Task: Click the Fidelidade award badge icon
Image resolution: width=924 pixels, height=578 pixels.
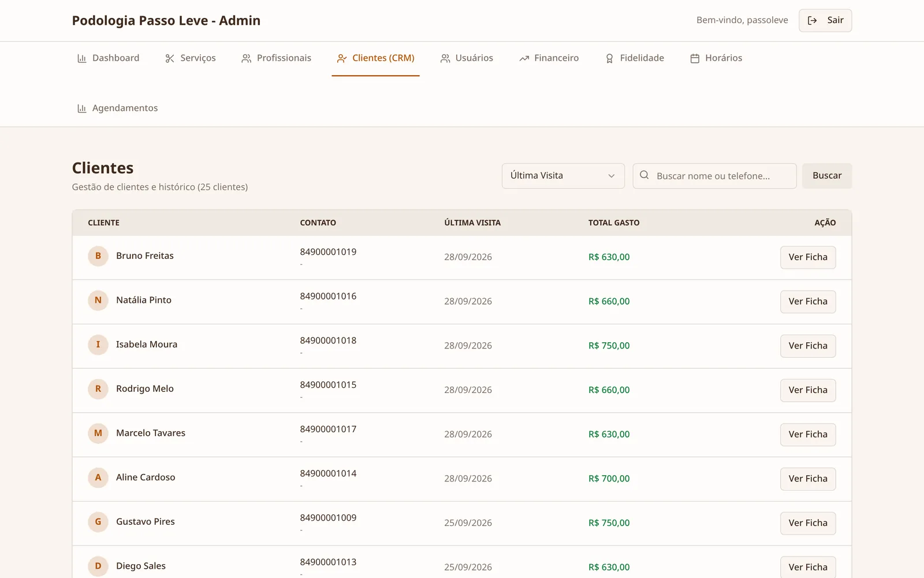Action: tap(609, 58)
